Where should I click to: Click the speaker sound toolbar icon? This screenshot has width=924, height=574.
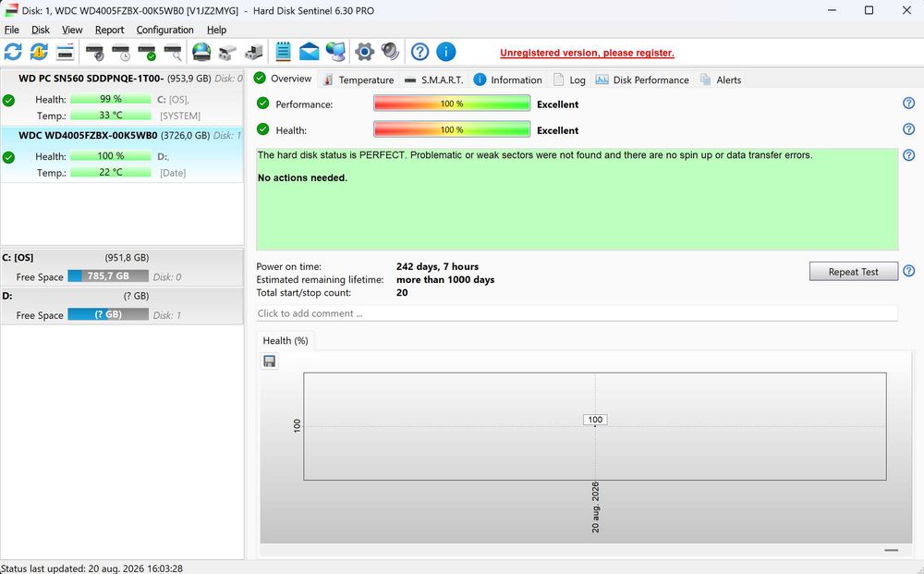tap(390, 52)
